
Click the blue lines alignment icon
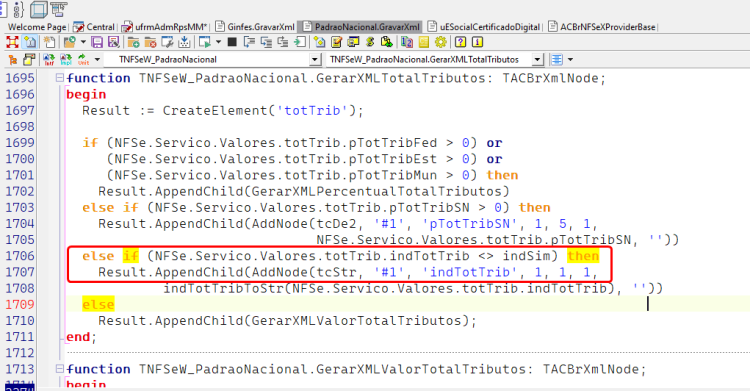tap(557, 59)
